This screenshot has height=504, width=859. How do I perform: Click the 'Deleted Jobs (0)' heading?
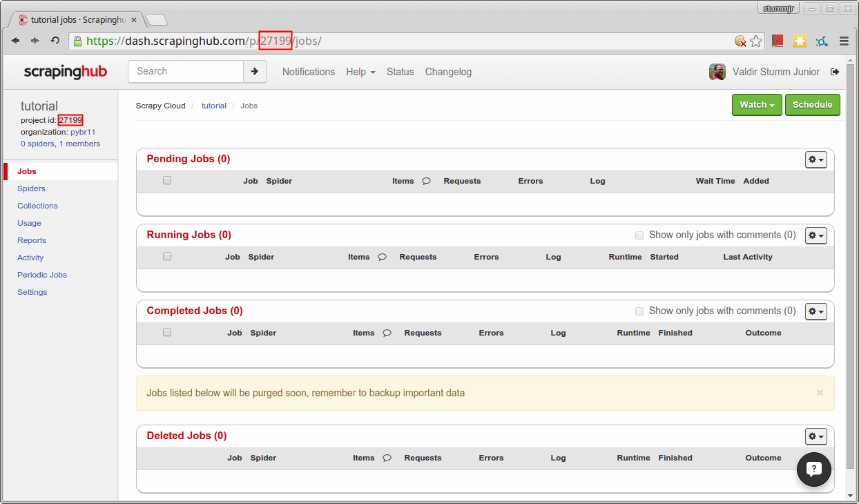(x=186, y=436)
